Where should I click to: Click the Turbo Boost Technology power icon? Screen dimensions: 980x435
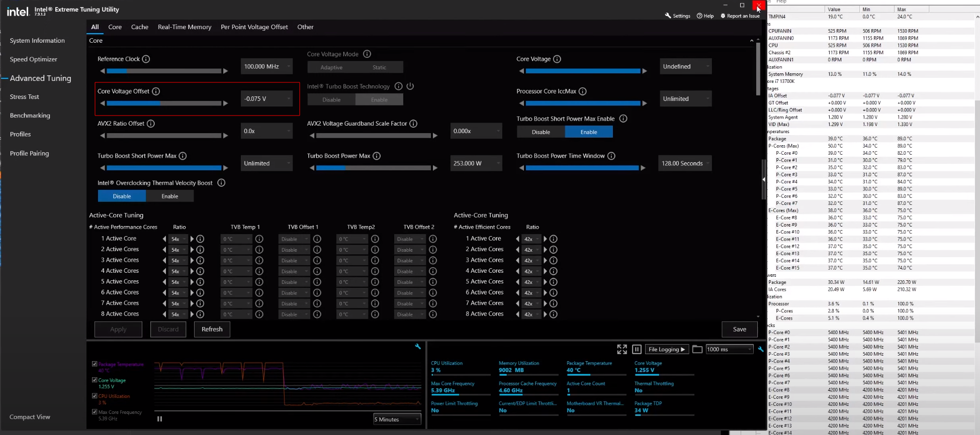[x=410, y=86]
